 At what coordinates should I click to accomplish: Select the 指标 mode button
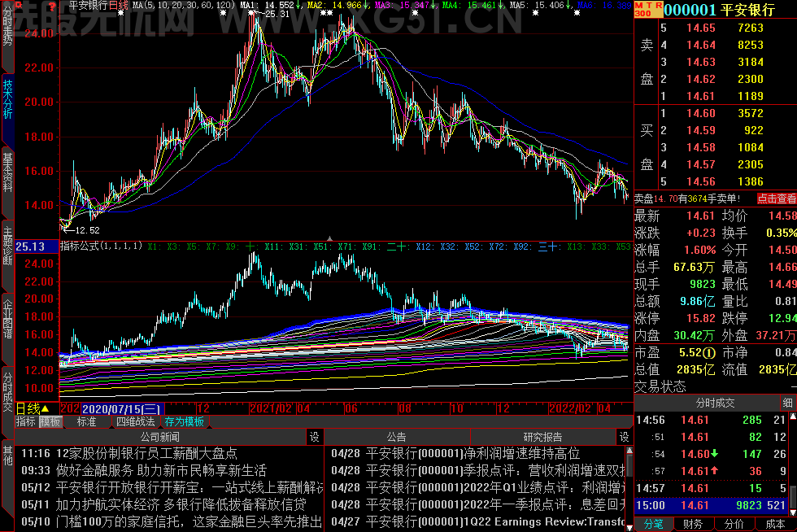click(25, 421)
